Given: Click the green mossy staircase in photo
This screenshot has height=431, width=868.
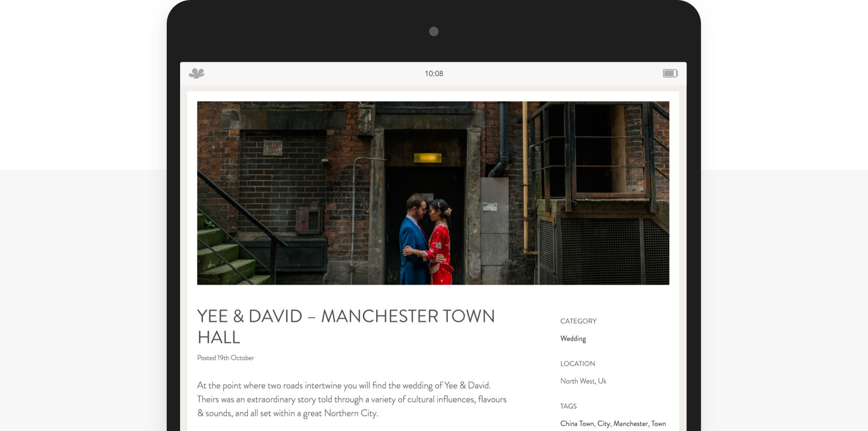Looking at the screenshot, I should tap(225, 254).
